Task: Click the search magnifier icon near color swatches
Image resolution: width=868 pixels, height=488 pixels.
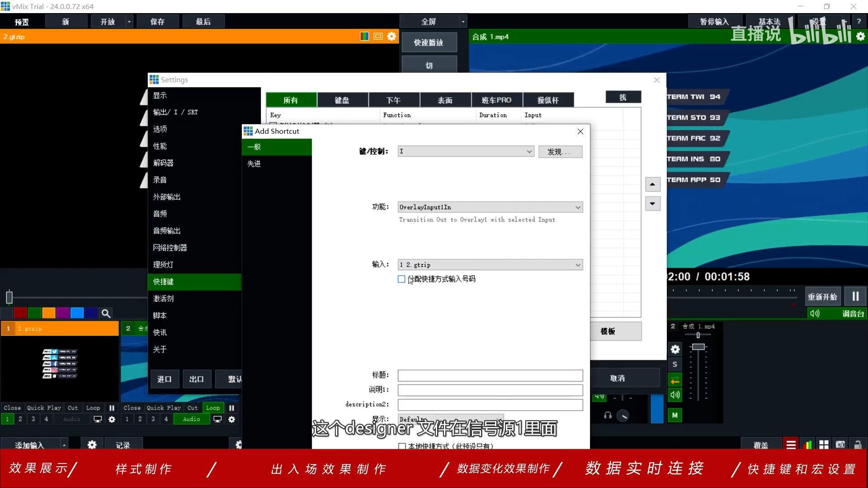Action: 106,313
